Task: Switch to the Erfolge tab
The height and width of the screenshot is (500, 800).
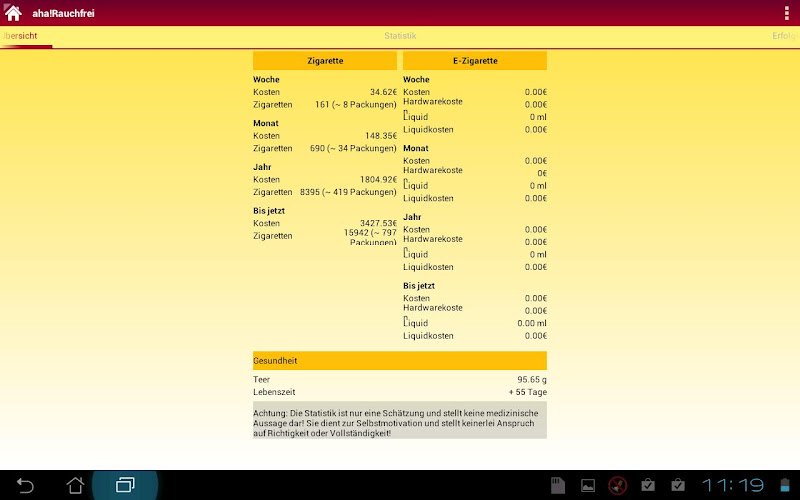Action: click(x=786, y=36)
